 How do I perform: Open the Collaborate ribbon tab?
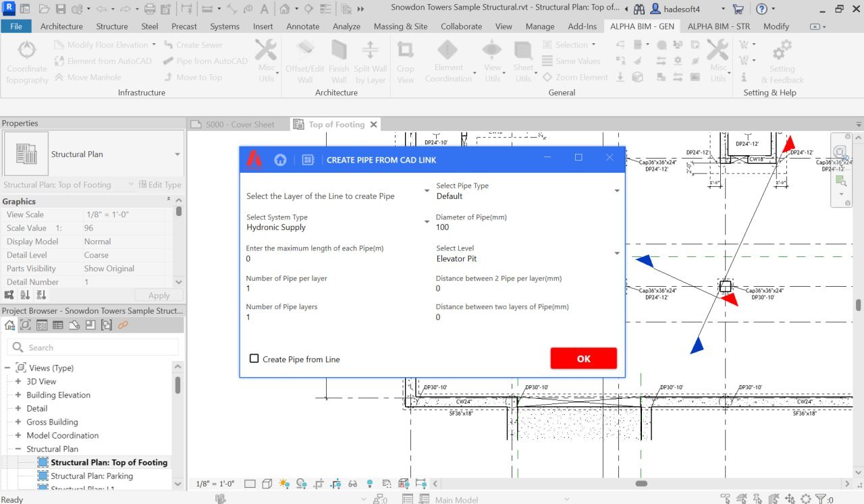point(461,26)
